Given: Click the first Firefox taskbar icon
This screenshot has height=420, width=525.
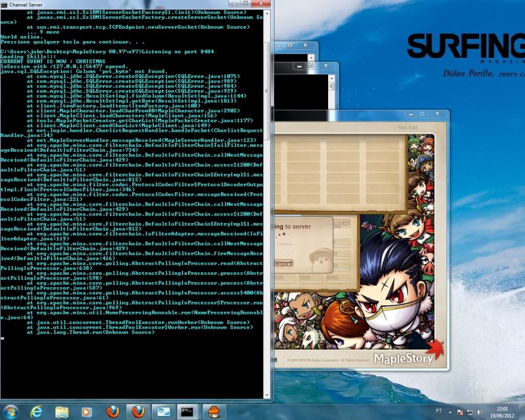Looking at the screenshot, I should [x=113, y=411].
